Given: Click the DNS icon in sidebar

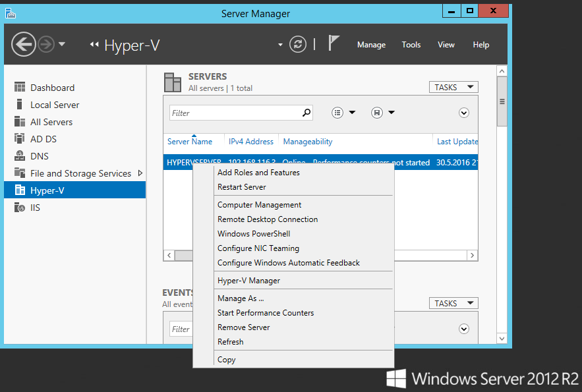Looking at the screenshot, I should tap(20, 155).
